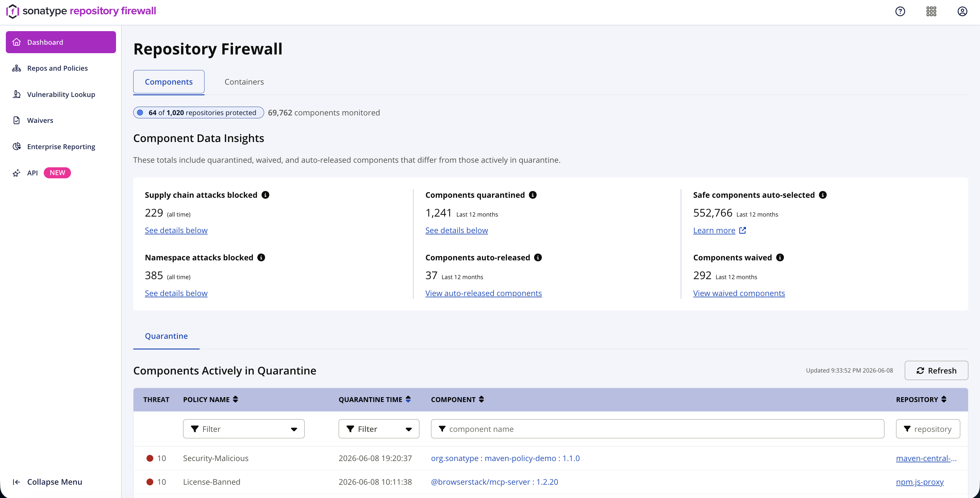Open the apps grid icon
The image size is (980, 498).
coord(931,11)
